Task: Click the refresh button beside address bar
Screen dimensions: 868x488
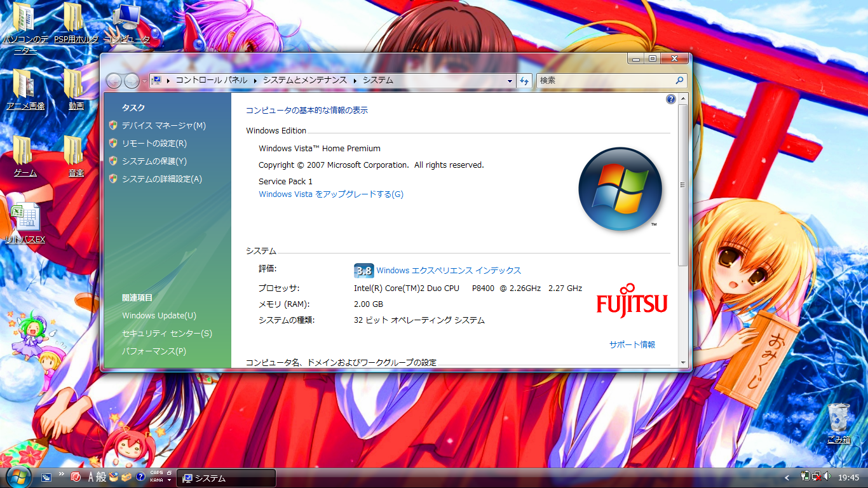Action: 524,81
